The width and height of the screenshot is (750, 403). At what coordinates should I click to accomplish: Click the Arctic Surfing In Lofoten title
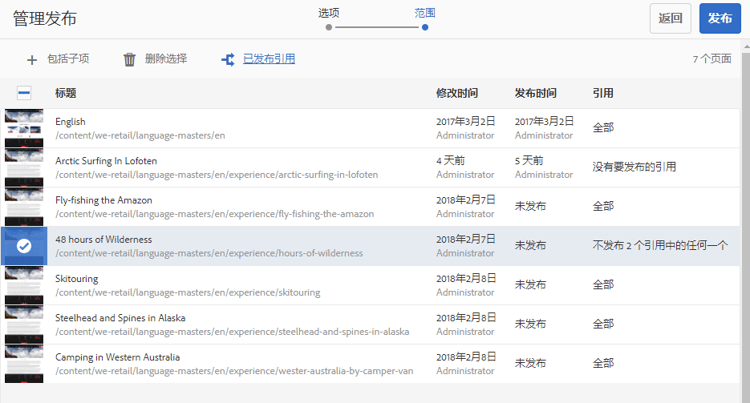point(106,161)
